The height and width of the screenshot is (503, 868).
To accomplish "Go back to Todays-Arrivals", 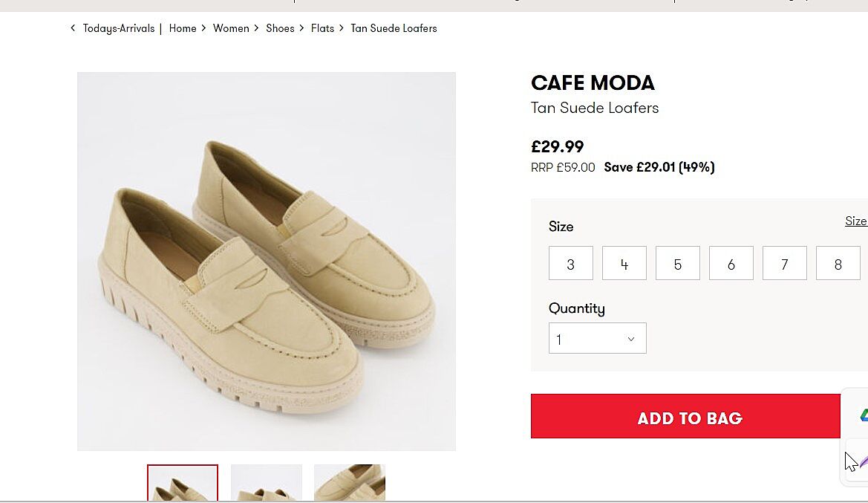I will [x=119, y=28].
